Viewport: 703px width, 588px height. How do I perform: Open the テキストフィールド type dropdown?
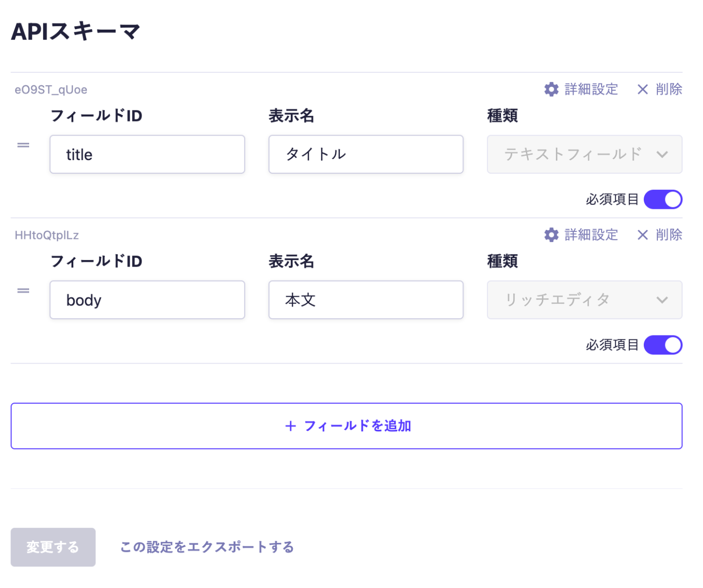(584, 154)
